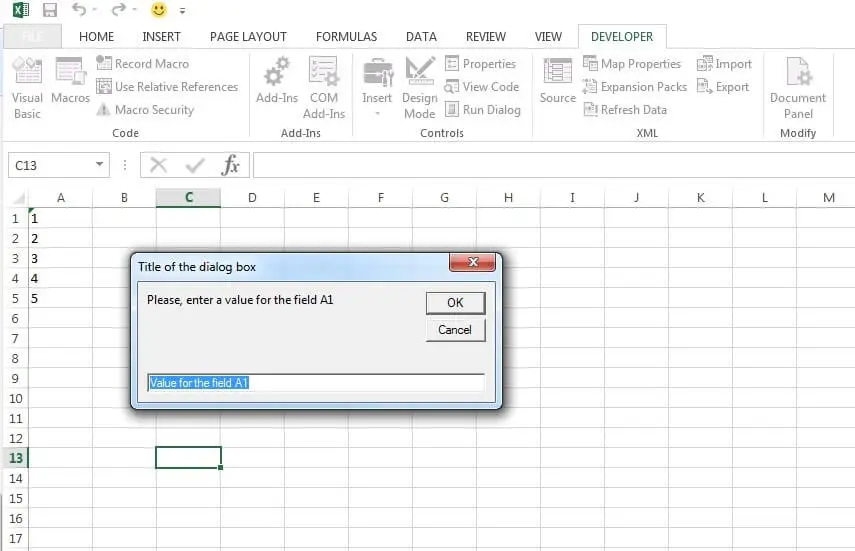The height and width of the screenshot is (551, 855).
Task: Undo the last action
Action: coord(79,9)
